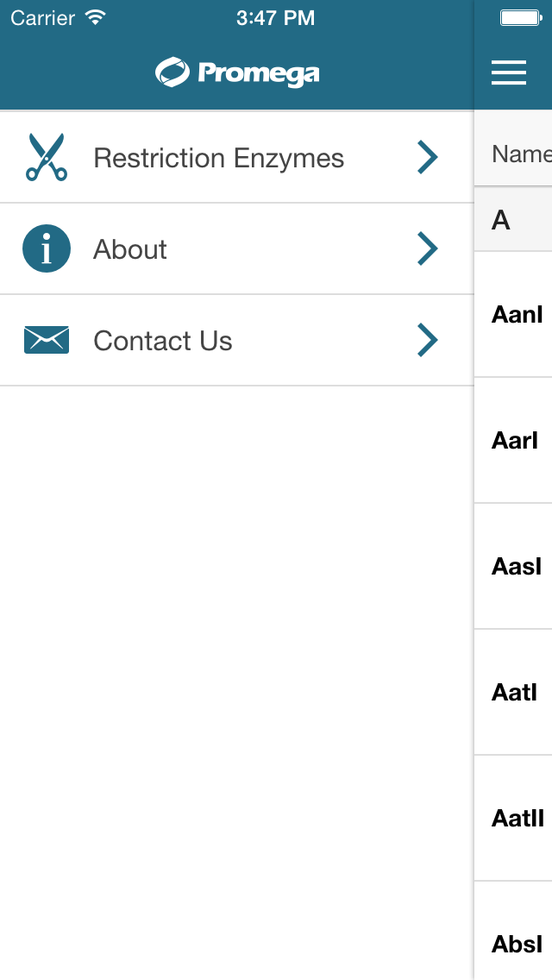Toggle the hamburger menu icon
The height and width of the screenshot is (980, 552).
click(x=509, y=72)
